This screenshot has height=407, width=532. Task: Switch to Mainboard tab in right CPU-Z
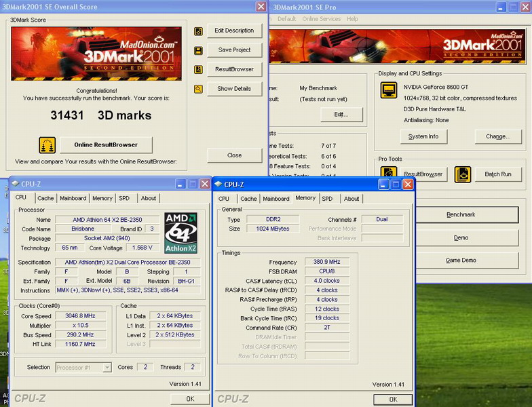click(x=276, y=199)
